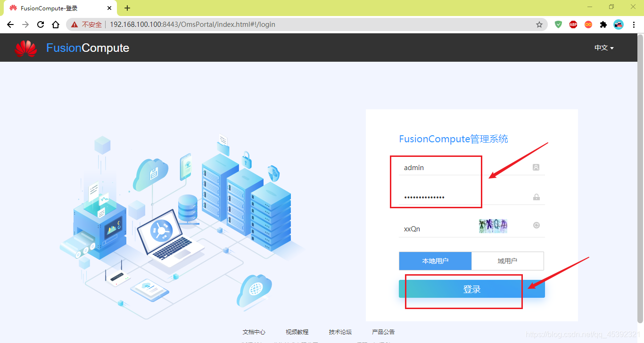Click the user icon in username field

click(x=536, y=167)
